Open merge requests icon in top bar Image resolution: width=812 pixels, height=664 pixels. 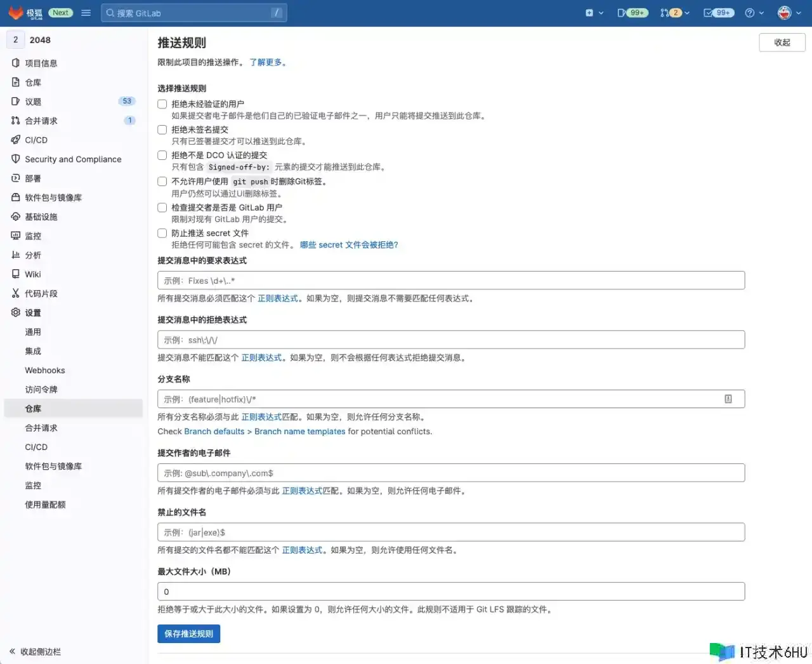[x=665, y=13]
